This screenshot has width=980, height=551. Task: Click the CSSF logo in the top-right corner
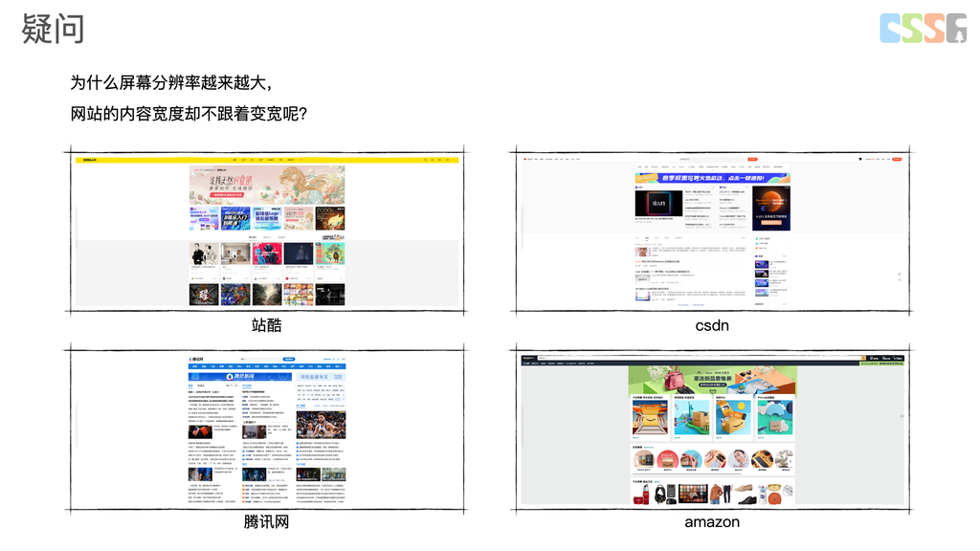(x=924, y=28)
